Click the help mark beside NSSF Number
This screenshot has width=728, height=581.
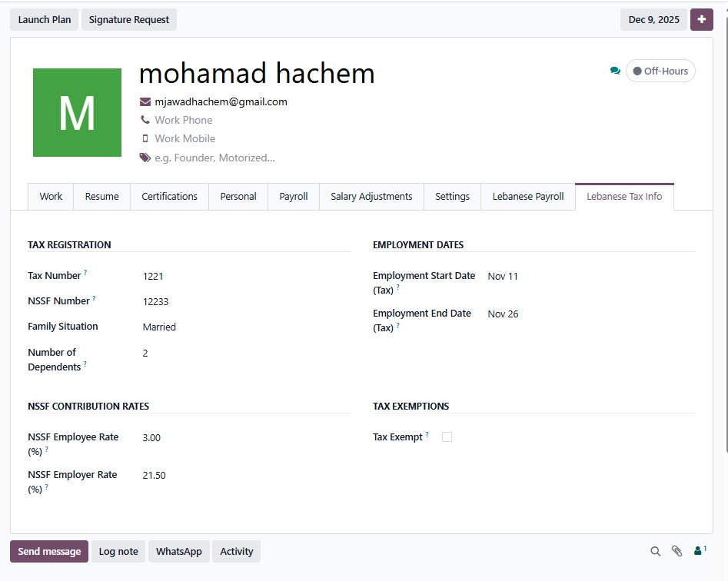(x=95, y=298)
